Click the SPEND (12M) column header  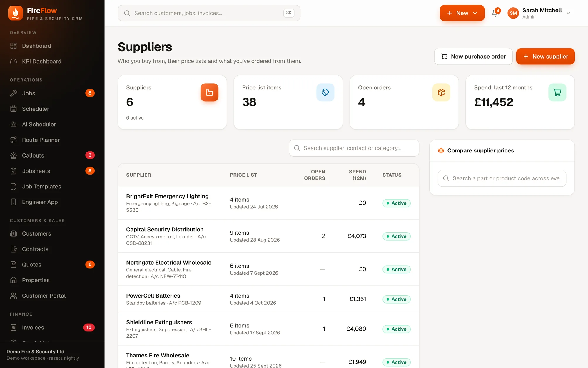[x=357, y=175]
